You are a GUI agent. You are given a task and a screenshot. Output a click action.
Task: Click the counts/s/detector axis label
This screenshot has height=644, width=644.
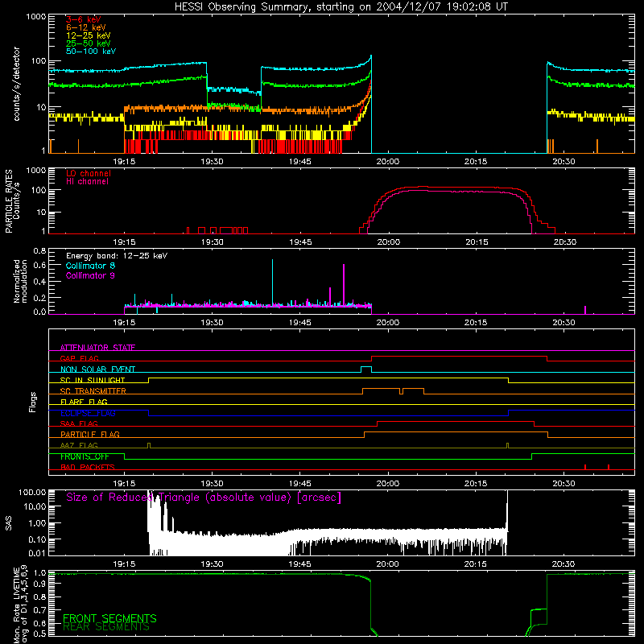click(16, 84)
